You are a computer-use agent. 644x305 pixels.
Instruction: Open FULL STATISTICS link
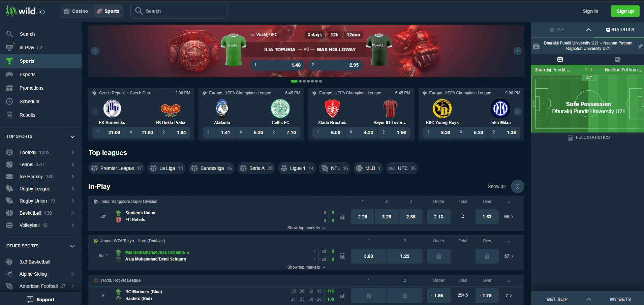[589, 138]
